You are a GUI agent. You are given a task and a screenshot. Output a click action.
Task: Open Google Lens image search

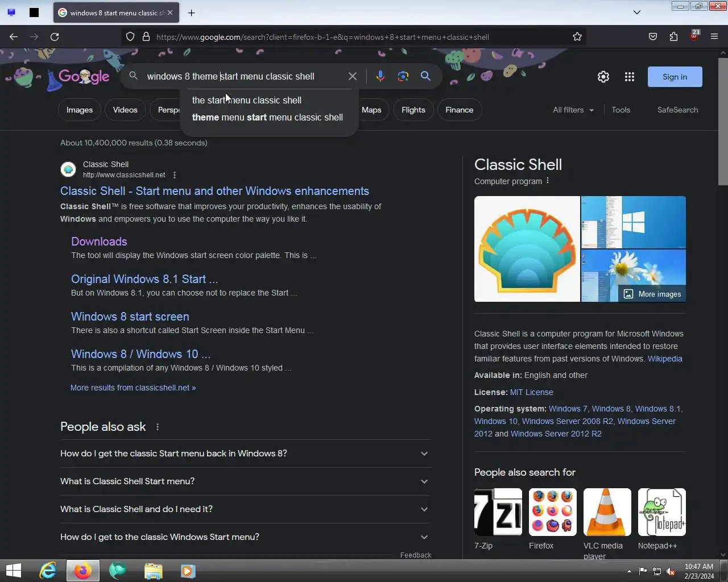403,76
